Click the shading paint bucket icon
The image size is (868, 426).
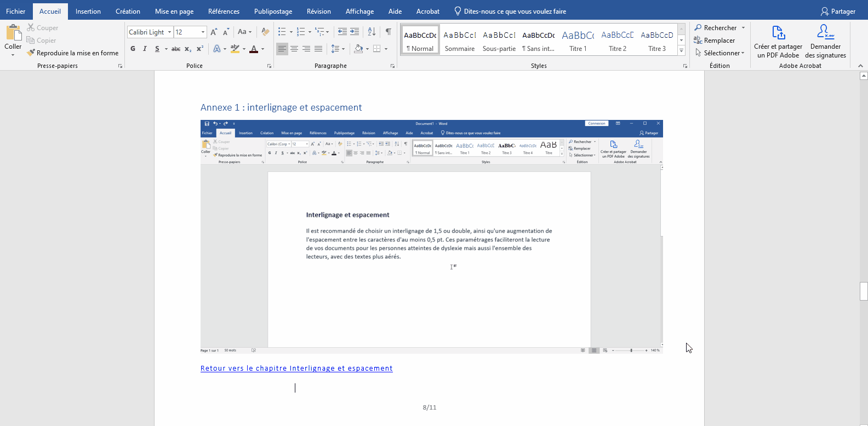pos(358,49)
